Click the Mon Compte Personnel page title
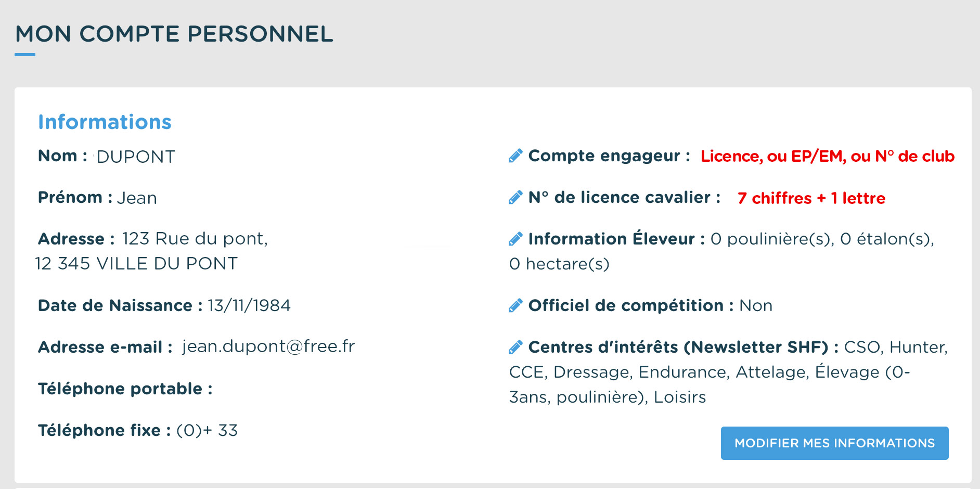This screenshot has height=489, width=980. [174, 34]
